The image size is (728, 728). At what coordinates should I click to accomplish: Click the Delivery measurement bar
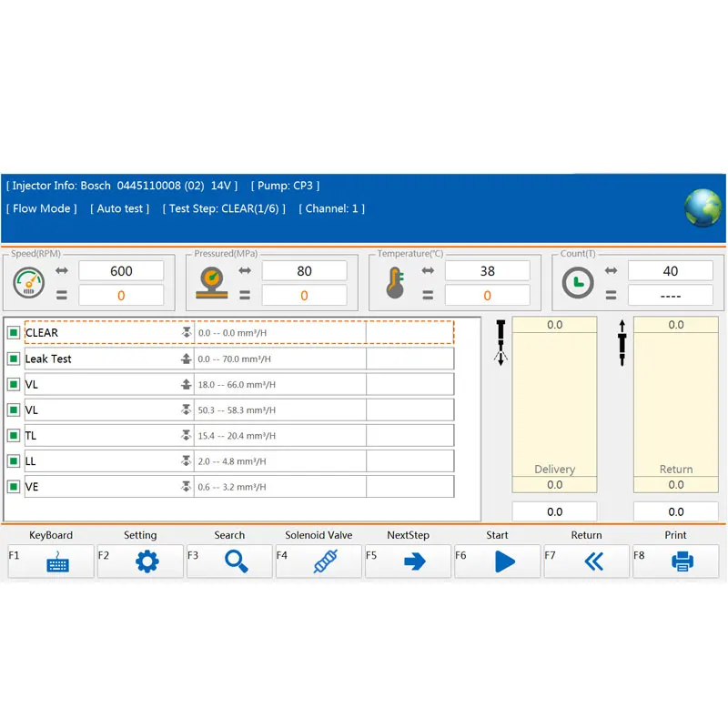coord(554,404)
